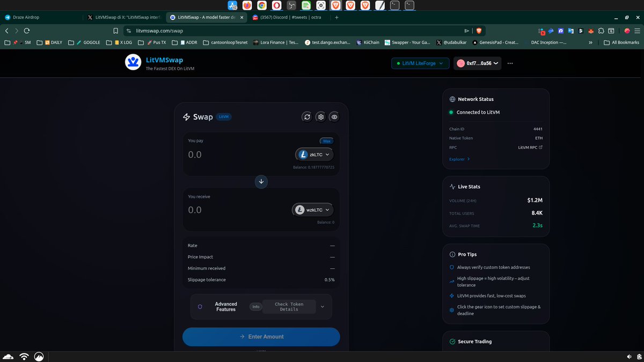Click the Slippage tolerance 0.5% value
The height and width of the screenshot is (362, 644).
[330, 280]
